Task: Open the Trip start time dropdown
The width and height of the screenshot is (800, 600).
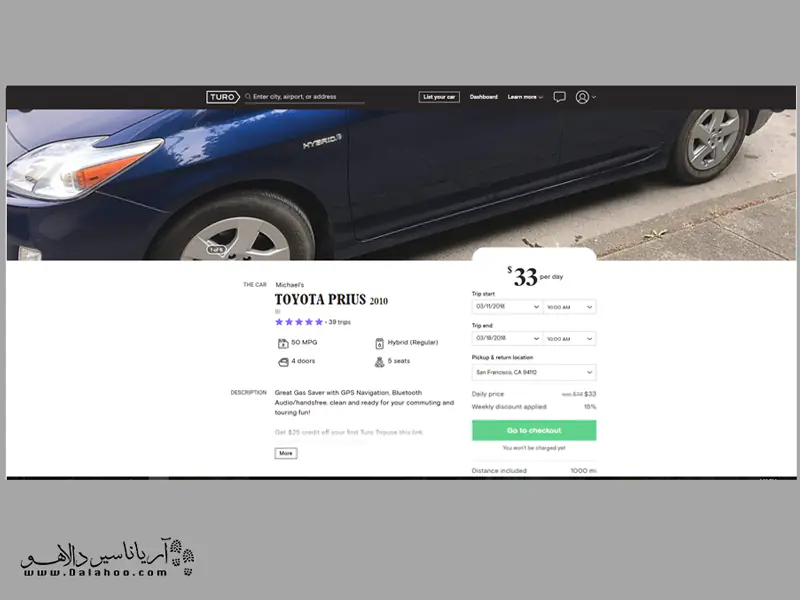Action: click(x=570, y=307)
